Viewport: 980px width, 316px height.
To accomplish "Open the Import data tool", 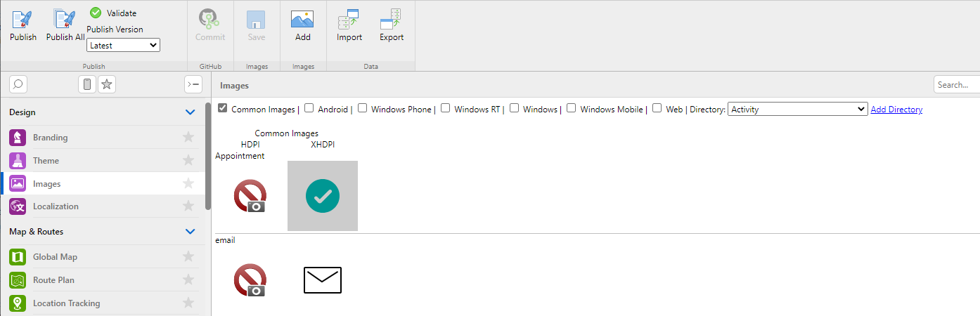I will tap(349, 20).
